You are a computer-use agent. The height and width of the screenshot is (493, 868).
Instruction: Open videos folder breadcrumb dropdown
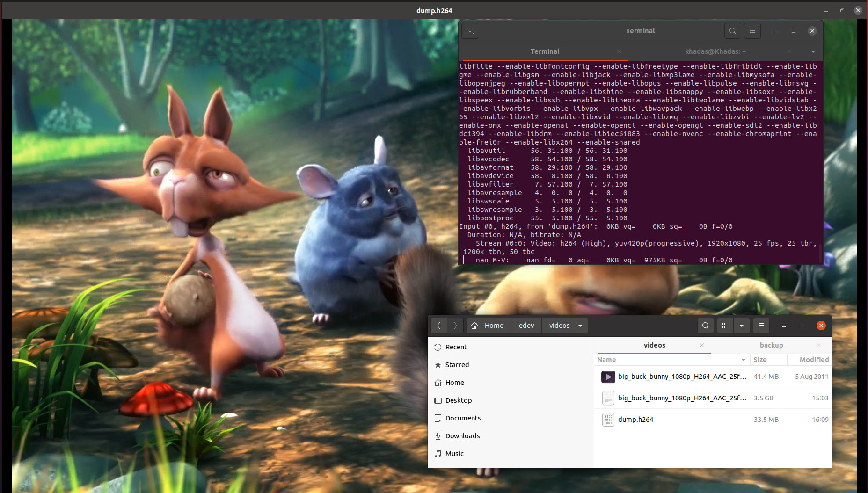point(580,326)
